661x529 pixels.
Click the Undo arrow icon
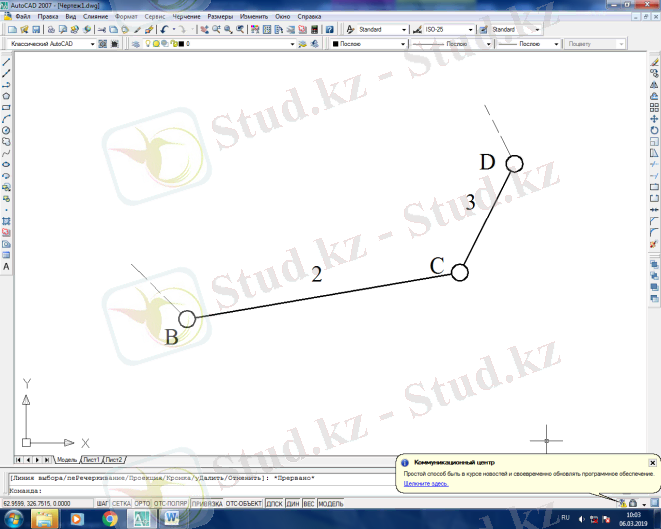pyautogui.click(x=164, y=30)
